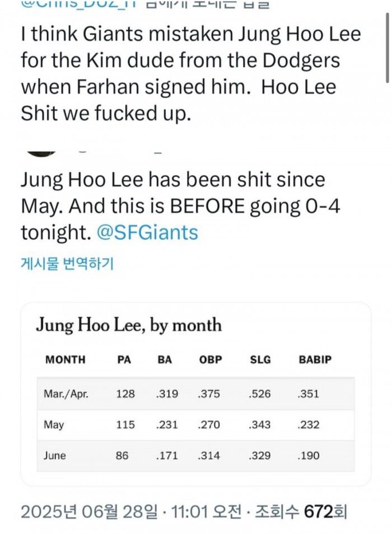392x534 pixels.
Task: Tap the 게시물 번역하기 translate link
Action: (67, 264)
